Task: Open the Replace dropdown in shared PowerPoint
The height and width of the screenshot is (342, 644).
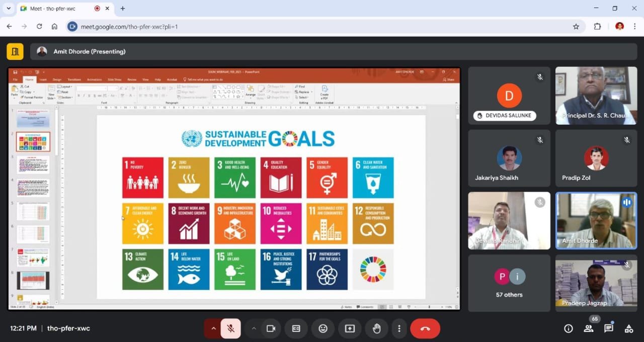Action: [302, 92]
